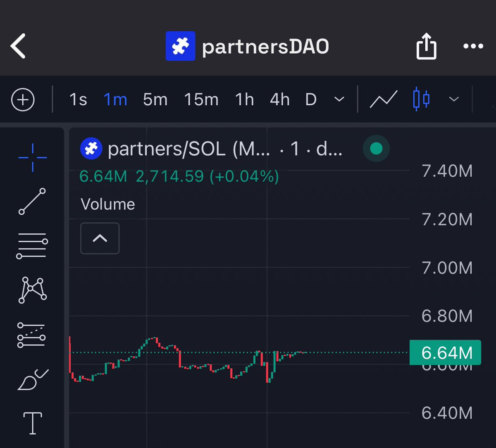The image size is (496, 448).
Task: Choose the XABCD pattern tool
Action: 33,290
